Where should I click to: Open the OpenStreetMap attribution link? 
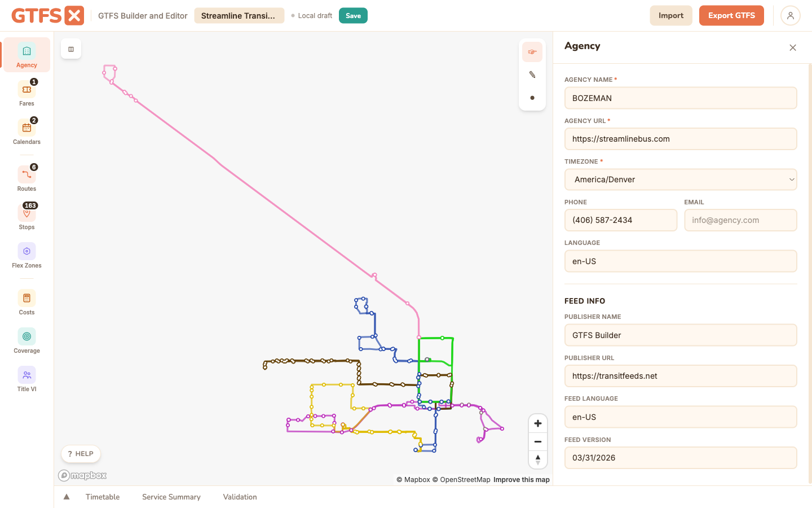tap(461, 480)
